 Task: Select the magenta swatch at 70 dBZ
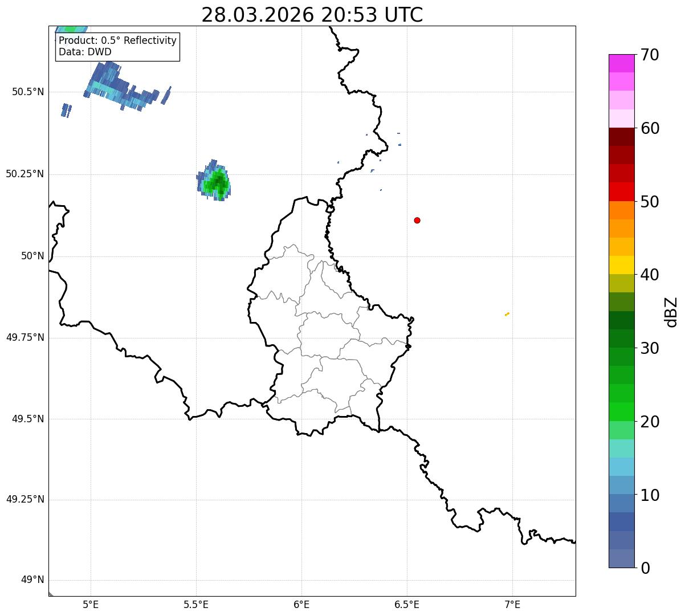pos(621,63)
